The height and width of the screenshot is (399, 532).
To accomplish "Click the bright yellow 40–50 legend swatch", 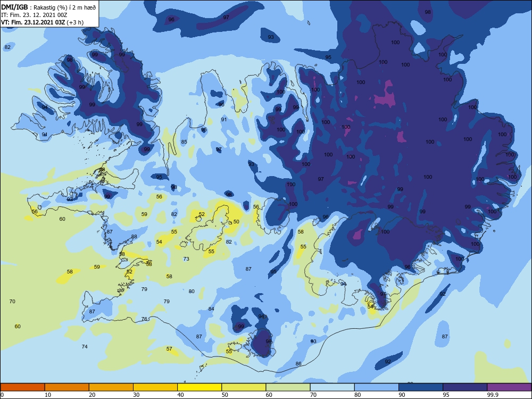I will [x=199, y=387].
